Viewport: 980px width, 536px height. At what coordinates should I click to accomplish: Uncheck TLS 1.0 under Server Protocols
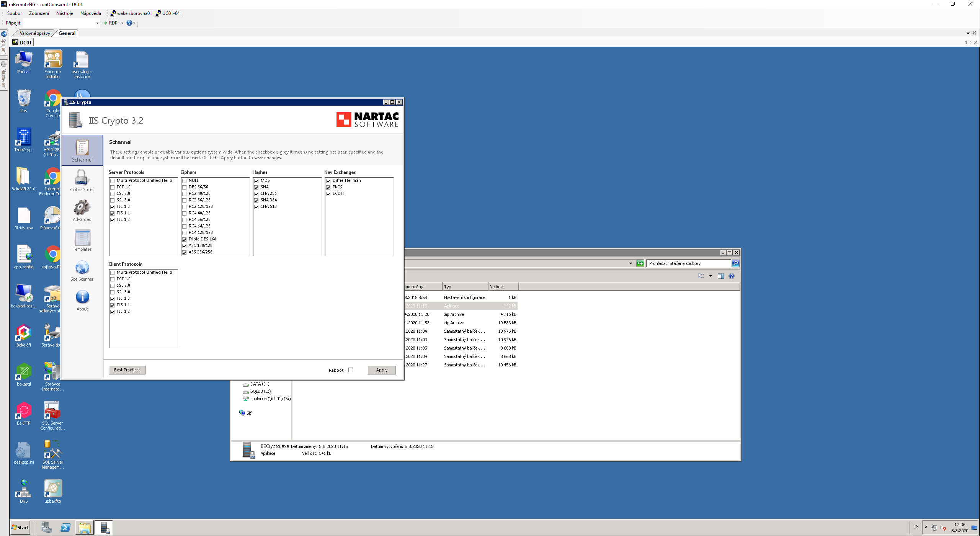113,207
